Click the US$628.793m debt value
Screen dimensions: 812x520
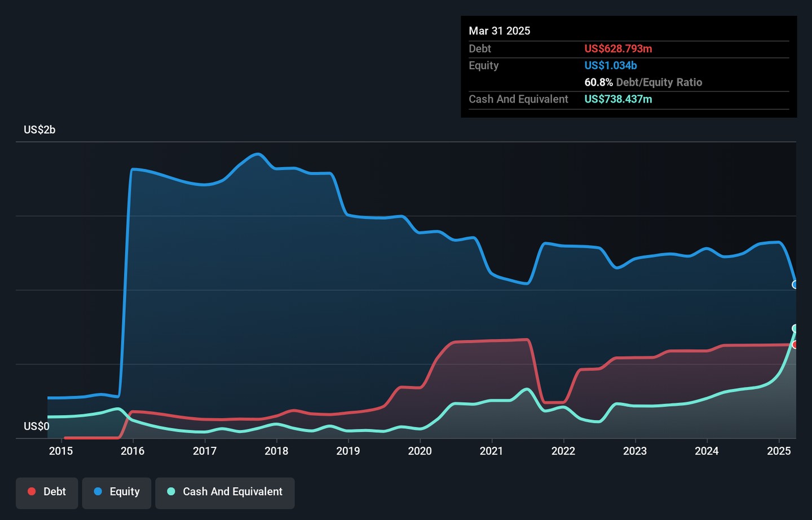tap(618, 49)
